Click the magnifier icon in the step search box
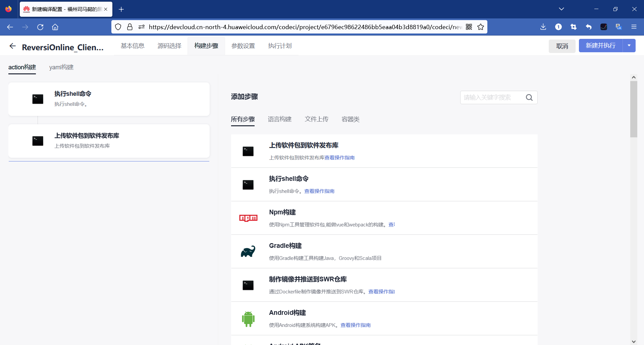Screen dimensions: 644x345 pyautogui.click(x=529, y=97)
